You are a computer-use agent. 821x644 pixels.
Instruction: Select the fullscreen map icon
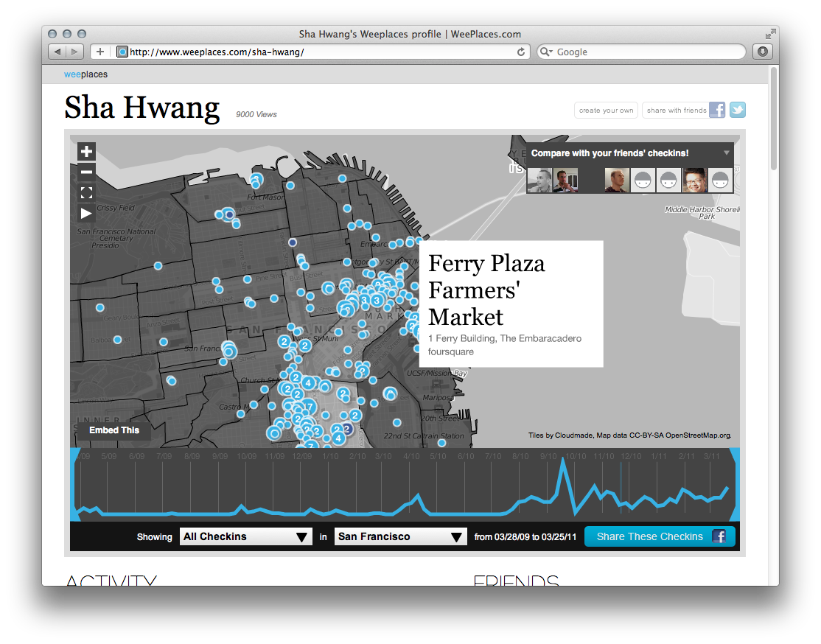click(86, 192)
